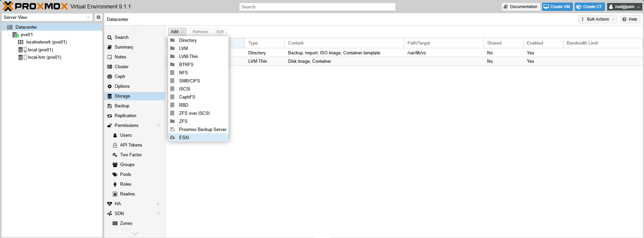This screenshot has height=238, width=644.
Task: Click the Options gear icon
Action: pyautogui.click(x=110, y=86)
